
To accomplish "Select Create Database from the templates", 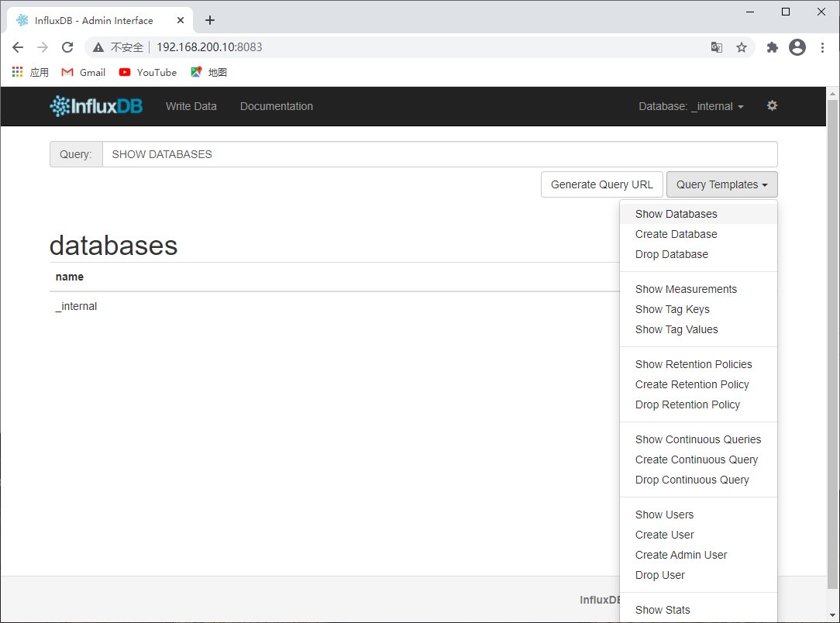I will [676, 234].
